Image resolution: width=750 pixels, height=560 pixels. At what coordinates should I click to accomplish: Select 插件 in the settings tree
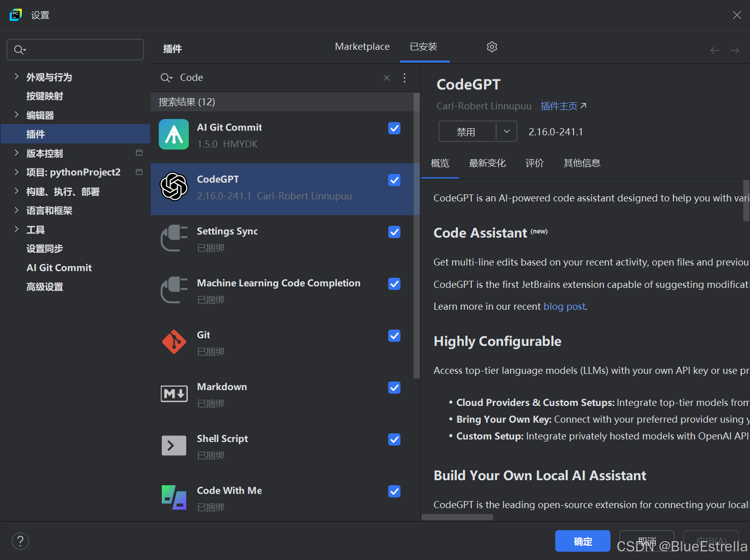coord(75,134)
